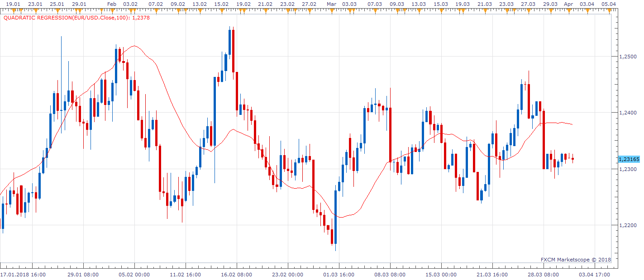Click the top axis date label 23.03
The width and height of the screenshot is (644, 280).
point(506,4)
